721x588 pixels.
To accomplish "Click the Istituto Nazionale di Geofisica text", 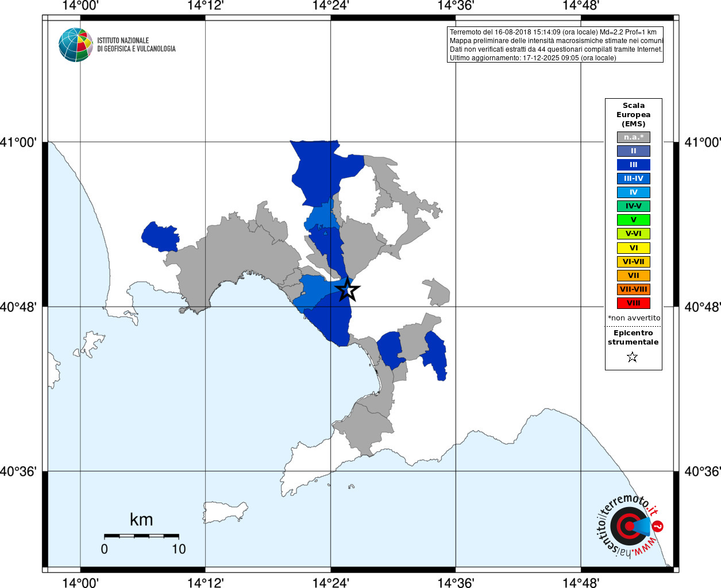I will pos(136,45).
